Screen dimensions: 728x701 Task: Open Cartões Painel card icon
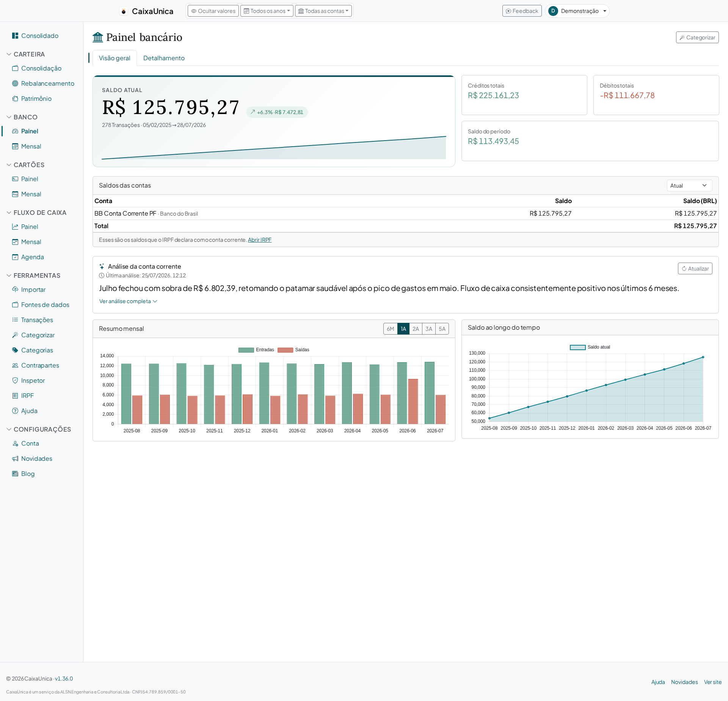(x=15, y=179)
